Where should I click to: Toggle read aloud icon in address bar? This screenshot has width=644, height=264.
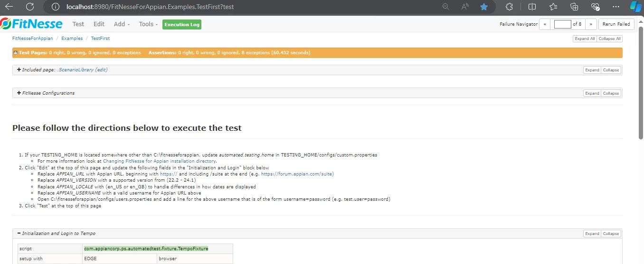465,7
